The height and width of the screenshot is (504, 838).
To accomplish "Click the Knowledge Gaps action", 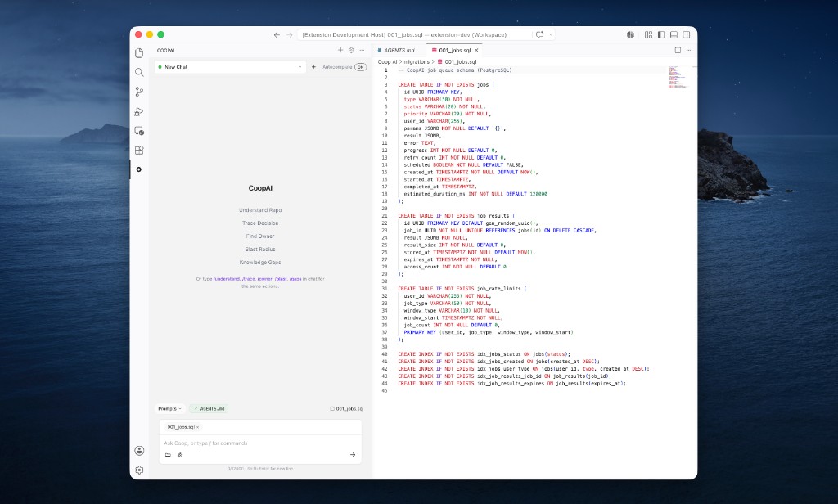I will [260, 262].
